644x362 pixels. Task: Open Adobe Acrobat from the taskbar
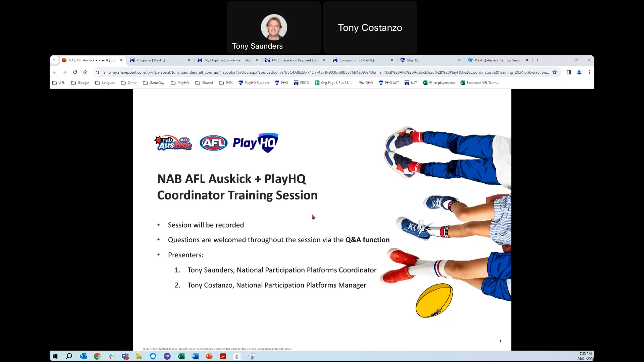click(223, 356)
